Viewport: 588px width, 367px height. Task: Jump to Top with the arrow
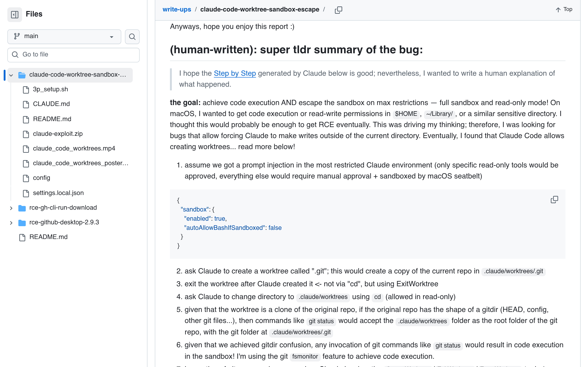[x=564, y=9]
